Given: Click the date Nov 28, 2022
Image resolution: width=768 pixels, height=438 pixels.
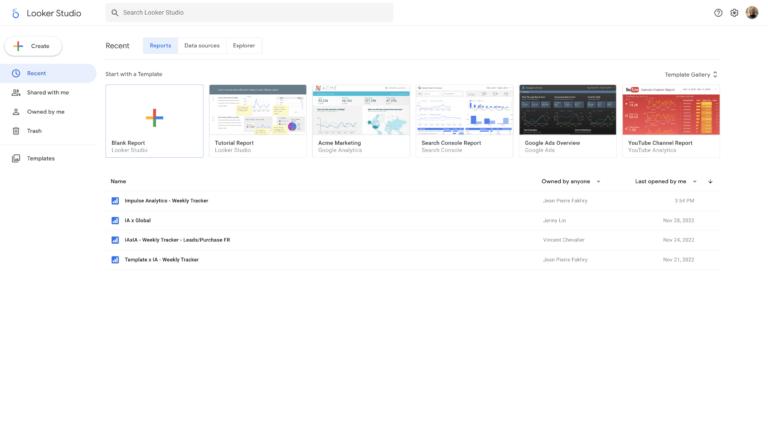Looking at the screenshot, I should click(x=678, y=220).
